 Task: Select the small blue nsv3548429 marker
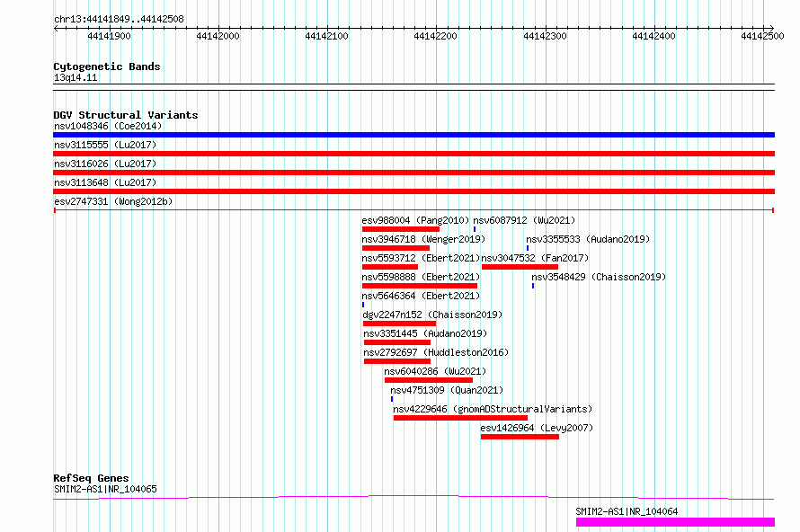[533, 286]
